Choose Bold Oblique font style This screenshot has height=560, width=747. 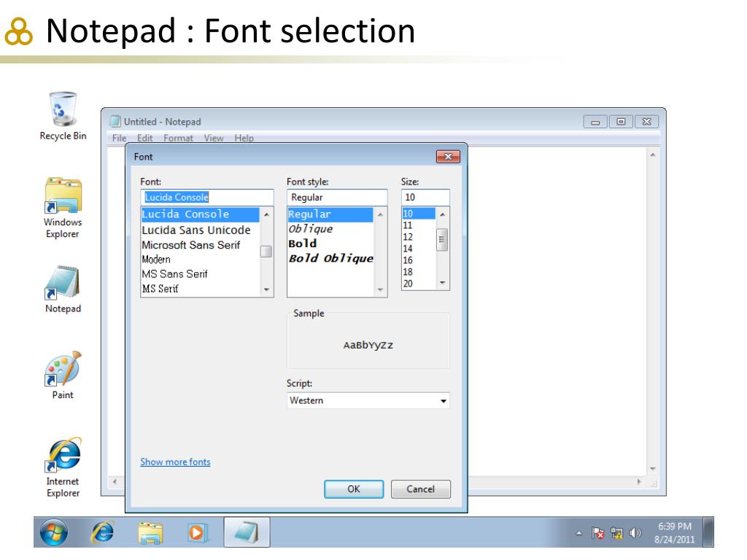tap(330, 258)
